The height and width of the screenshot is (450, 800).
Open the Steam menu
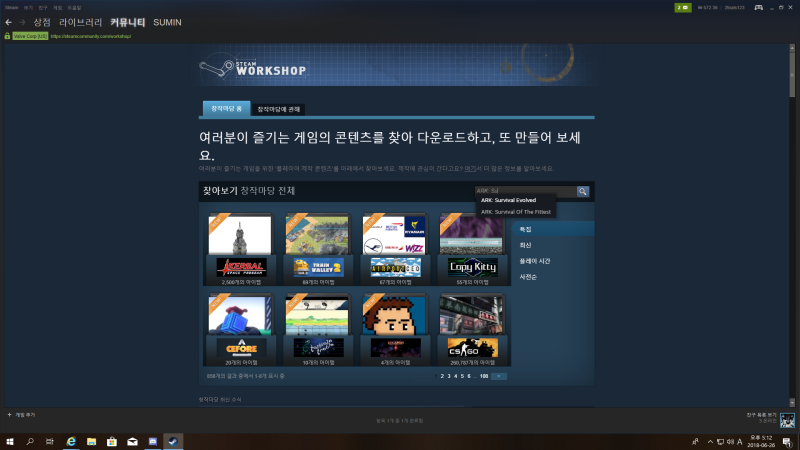coord(11,8)
